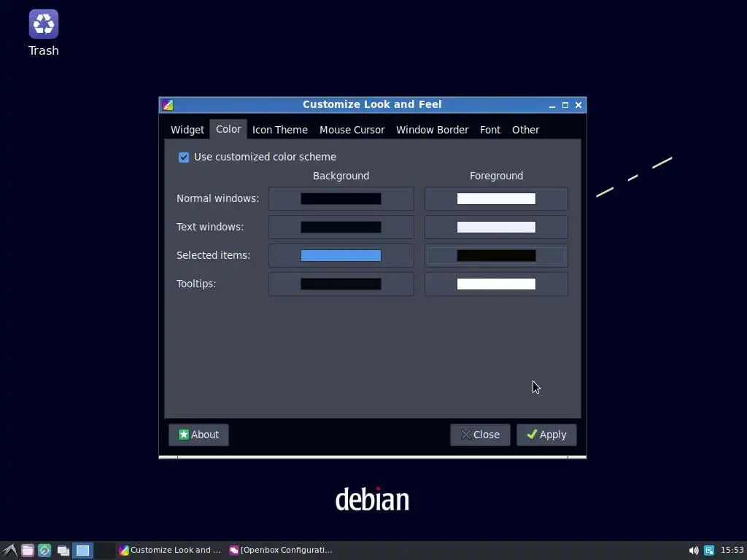The height and width of the screenshot is (560, 747).
Task: Click the Tooltips label
Action: coord(196,284)
